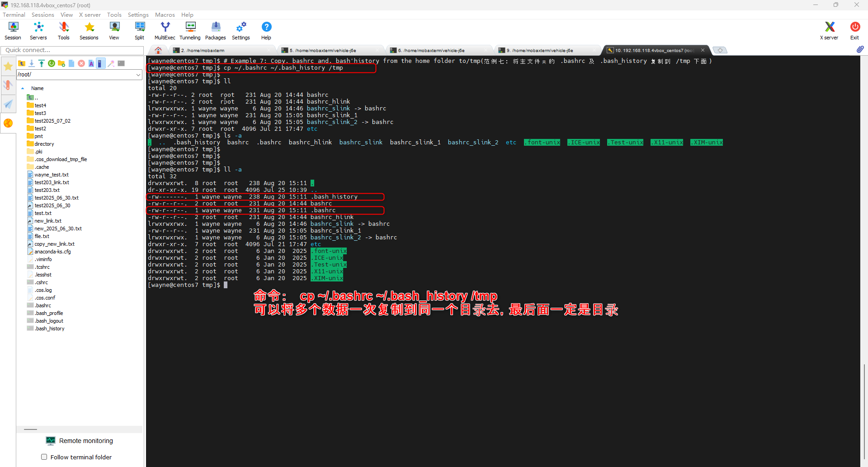Open the macros paper plane side tab
Viewport: 868px width, 467px height.
pos(8,104)
